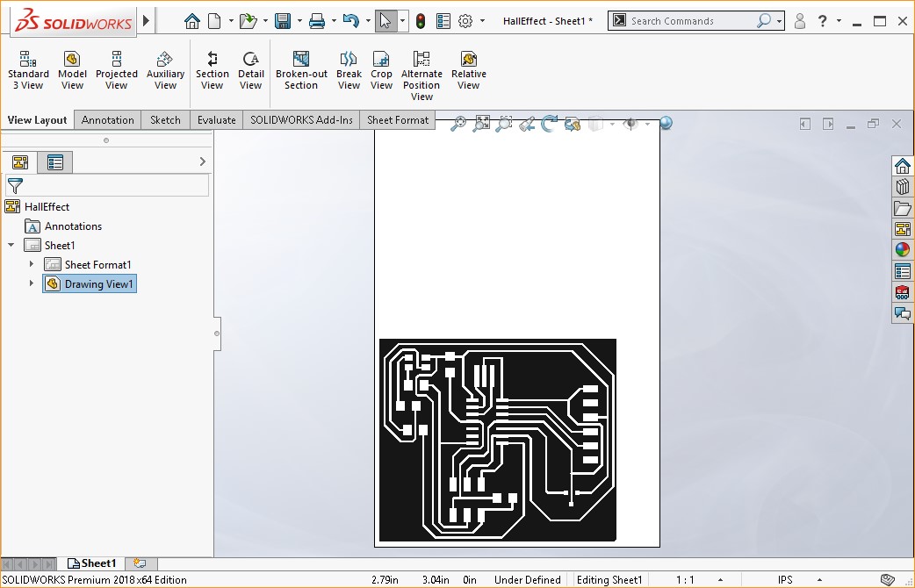Open the View Palette task pane
Screen dimensions: 915x588
click(902, 229)
